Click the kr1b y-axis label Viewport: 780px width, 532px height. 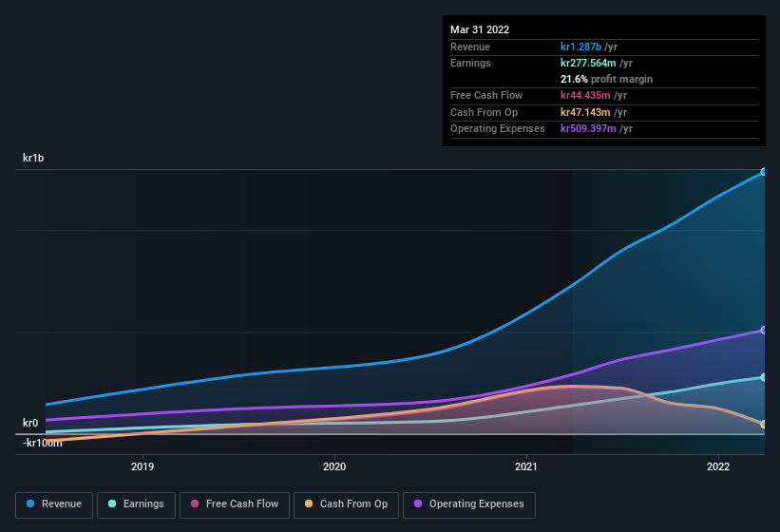click(33, 158)
